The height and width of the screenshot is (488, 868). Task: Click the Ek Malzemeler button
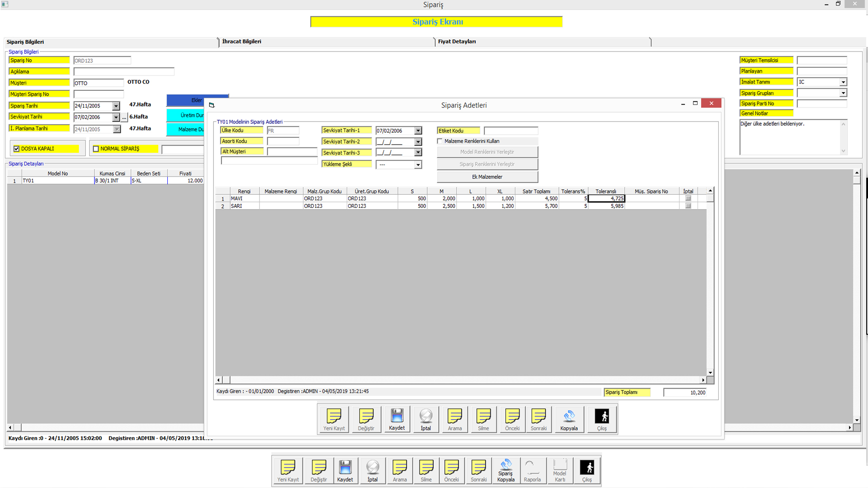487,177
